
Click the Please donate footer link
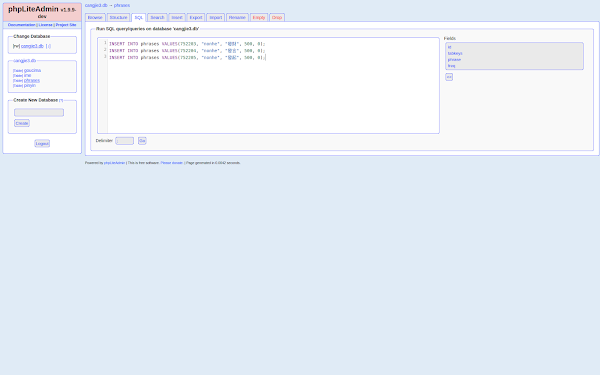click(171, 163)
